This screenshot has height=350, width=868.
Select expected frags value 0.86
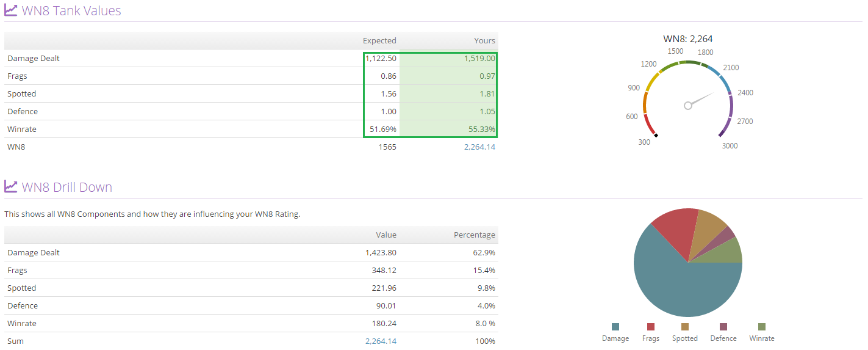pyautogui.click(x=389, y=76)
